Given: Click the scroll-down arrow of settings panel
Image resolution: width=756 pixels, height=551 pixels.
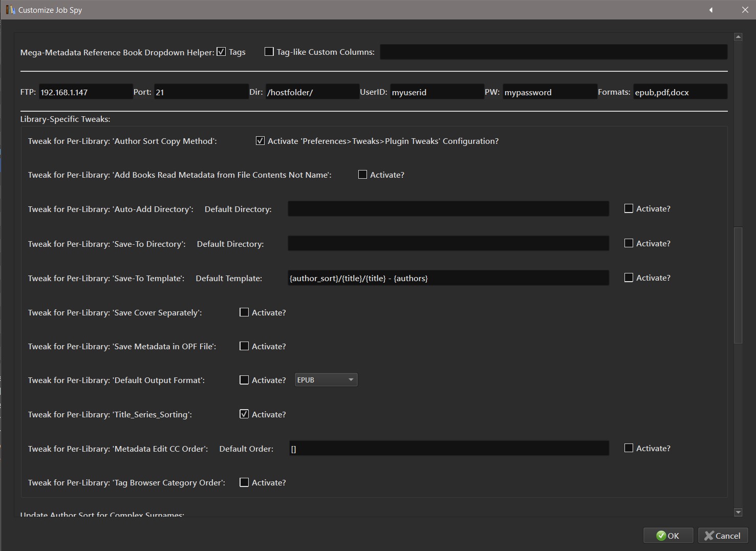Looking at the screenshot, I should 738,512.
